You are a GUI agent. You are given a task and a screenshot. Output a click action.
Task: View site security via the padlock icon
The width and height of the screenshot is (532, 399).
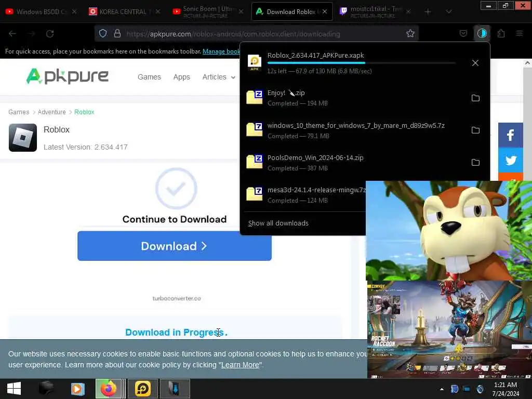pyautogui.click(x=117, y=33)
